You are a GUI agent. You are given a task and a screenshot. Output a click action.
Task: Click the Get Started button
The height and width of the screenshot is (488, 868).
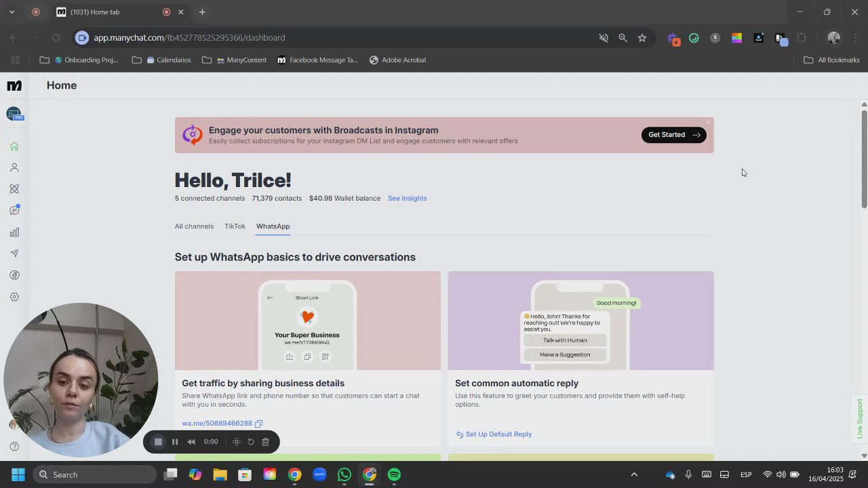pos(674,135)
